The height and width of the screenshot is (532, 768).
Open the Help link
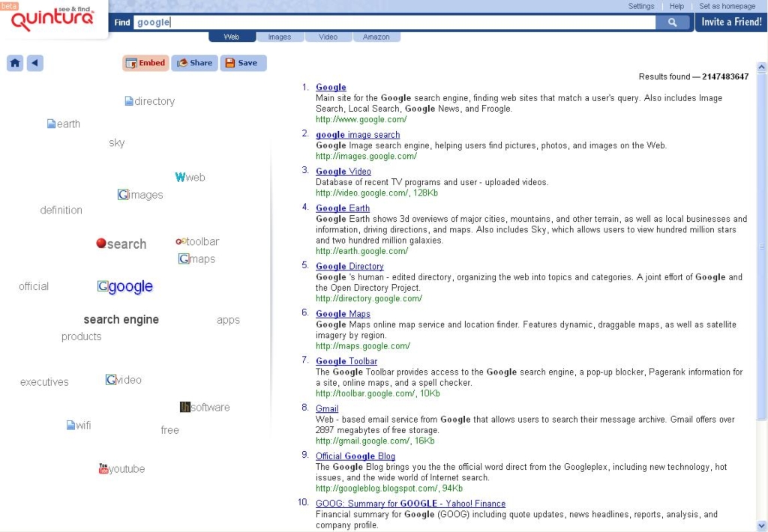coord(677,6)
